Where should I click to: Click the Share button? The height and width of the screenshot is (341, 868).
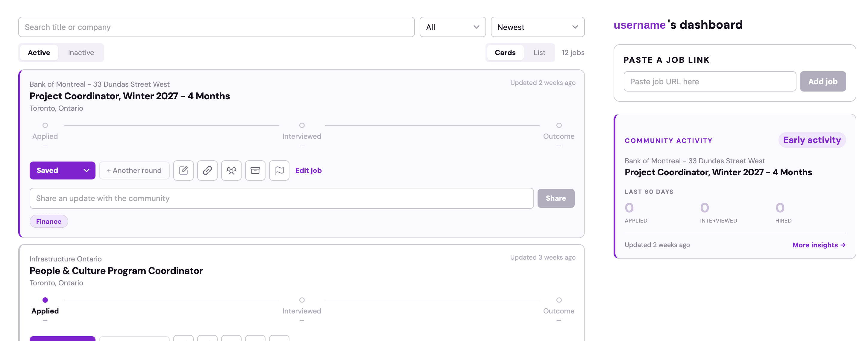pyautogui.click(x=556, y=198)
